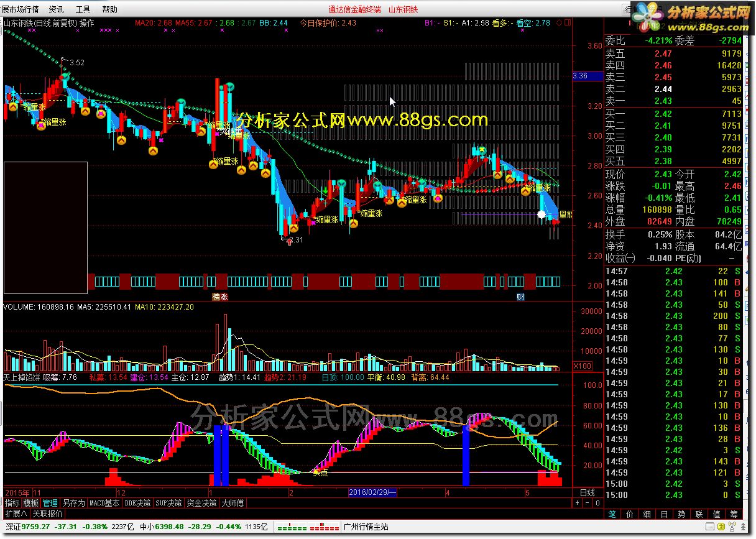Click the diamond icon above the price axis
Image resolution: width=756 pixels, height=539 pixels.
[x=558, y=23]
